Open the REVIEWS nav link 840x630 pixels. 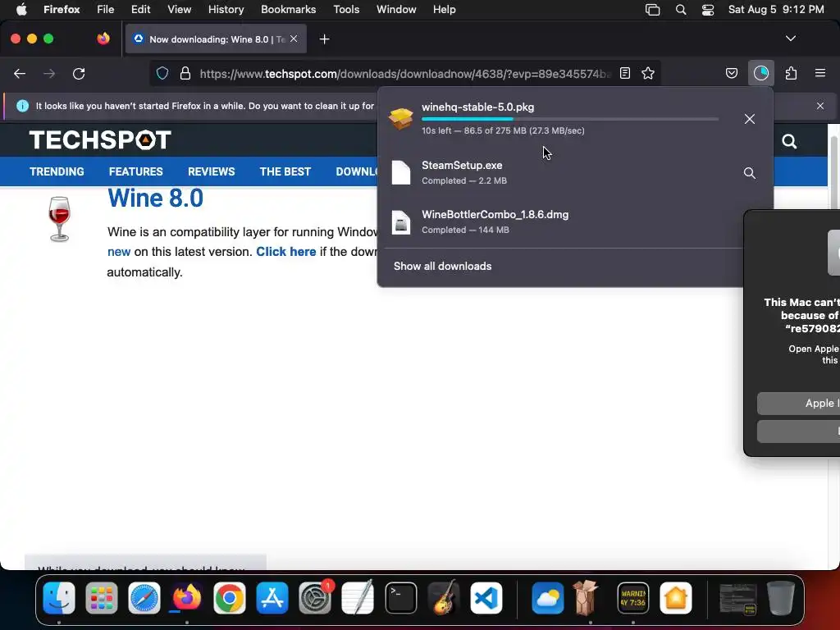click(211, 171)
